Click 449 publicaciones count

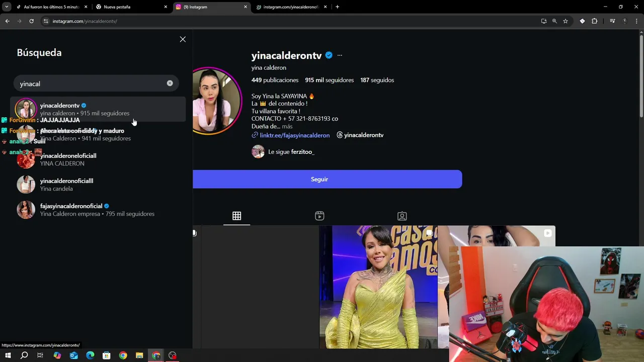click(x=275, y=80)
